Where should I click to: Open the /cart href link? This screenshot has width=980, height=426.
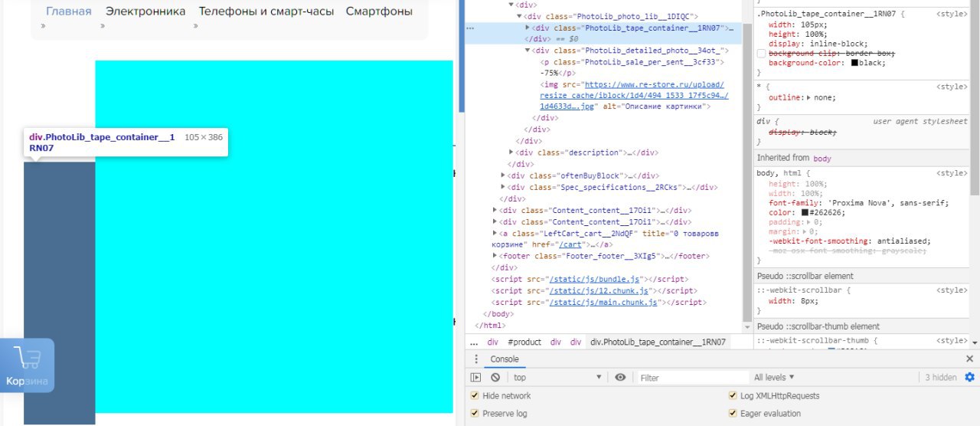569,244
